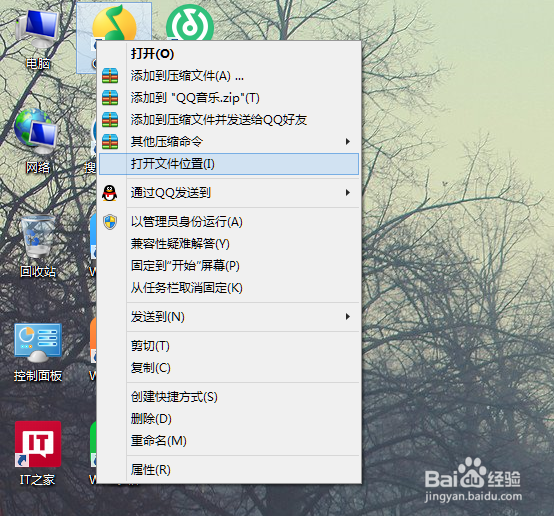Viewport: 554px width, 516px height.
Task: Expand the 发送到(N) submenu arrow
Action: [x=348, y=317]
